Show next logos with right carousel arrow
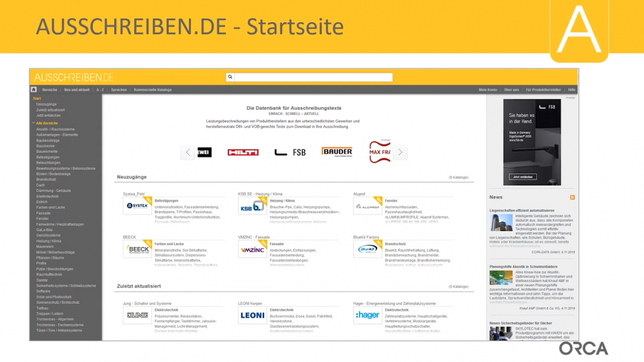The height and width of the screenshot is (362, 644). click(400, 152)
